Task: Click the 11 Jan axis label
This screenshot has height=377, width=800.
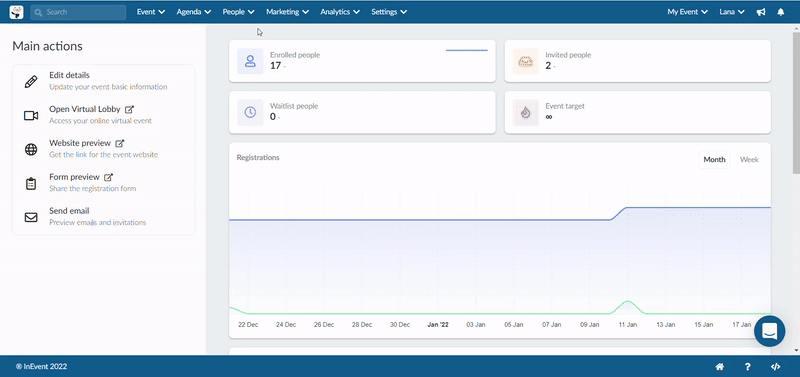Action: click(x=628, y=325)
